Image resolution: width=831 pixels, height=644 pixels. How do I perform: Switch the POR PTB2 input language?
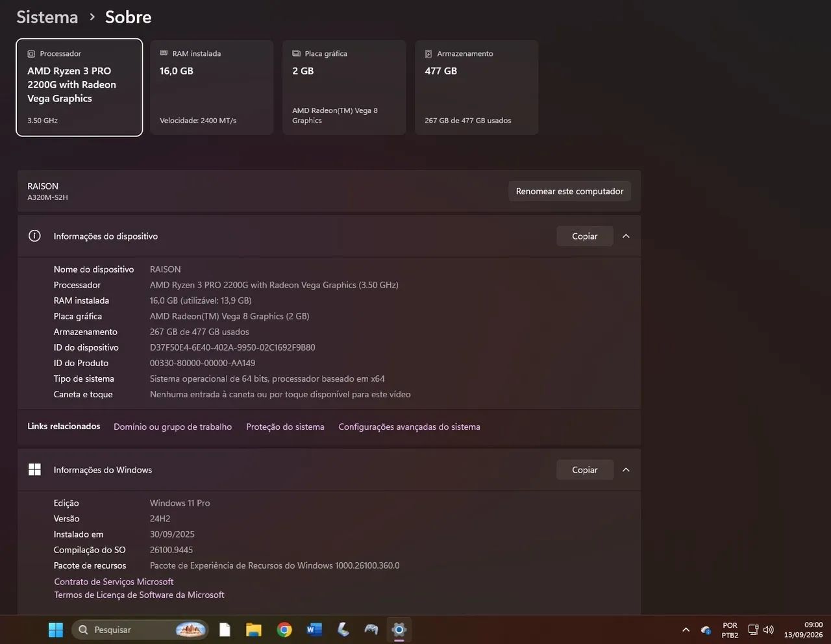[x=730, y=630]
